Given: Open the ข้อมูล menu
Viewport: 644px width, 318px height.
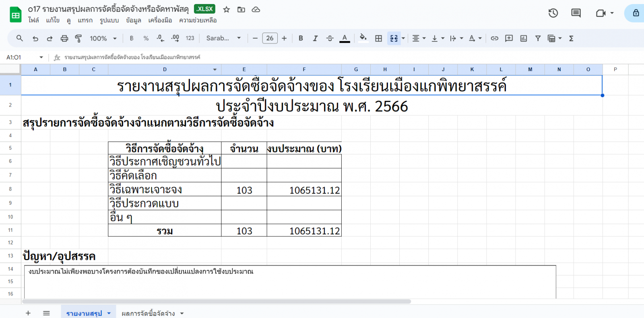Looking at the screenshot, I should pyautogui.click(x=133, y=20).
